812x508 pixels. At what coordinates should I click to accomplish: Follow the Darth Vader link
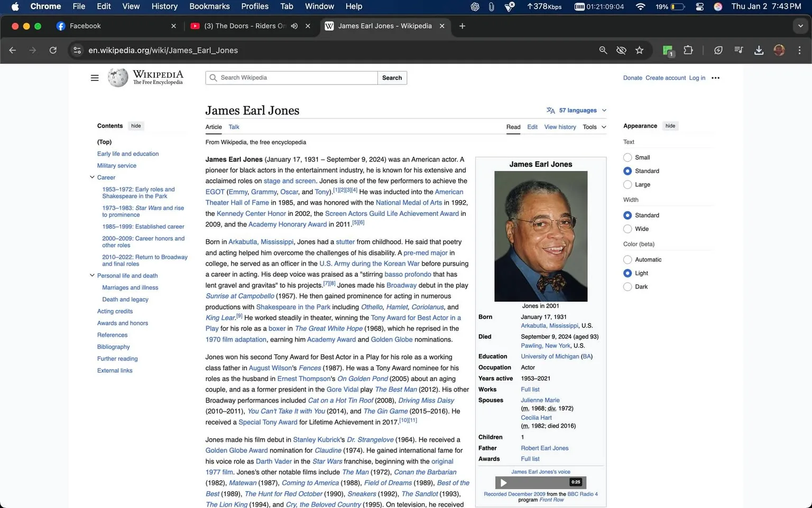tap(274, 461)
